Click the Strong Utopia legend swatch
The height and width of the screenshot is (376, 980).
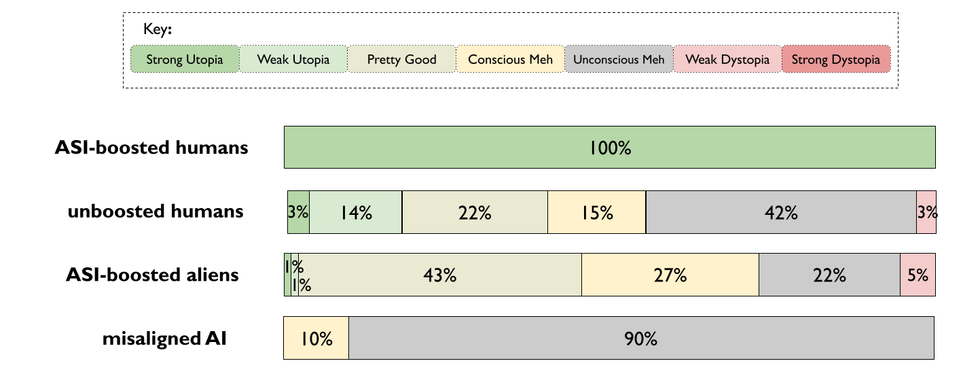click(x=185, y=59)
